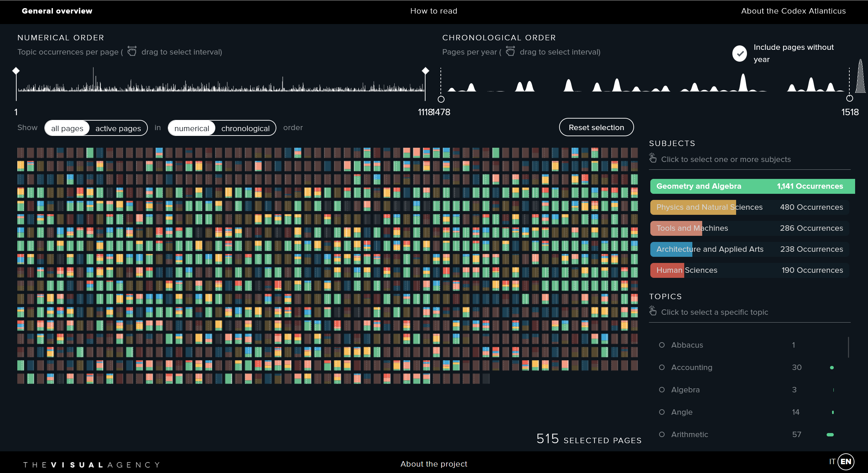Switch display to active pages
868x473 pixels.
coord(118,128)
